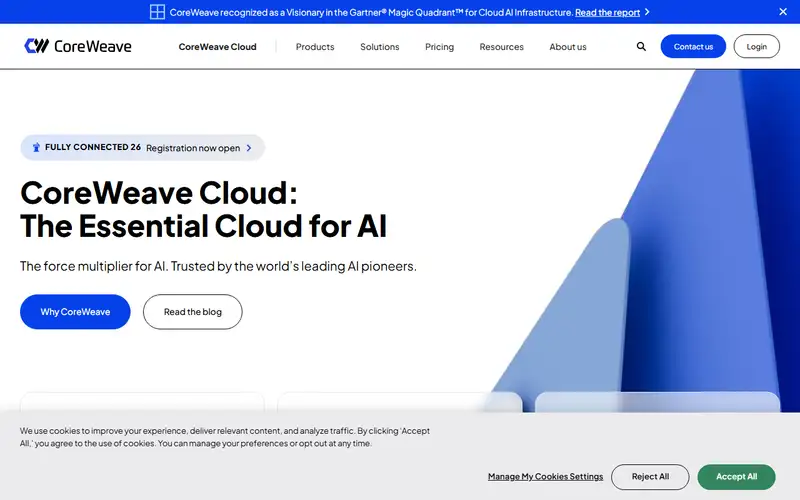
Task: Click the Login button
Action: click(756, 46)
